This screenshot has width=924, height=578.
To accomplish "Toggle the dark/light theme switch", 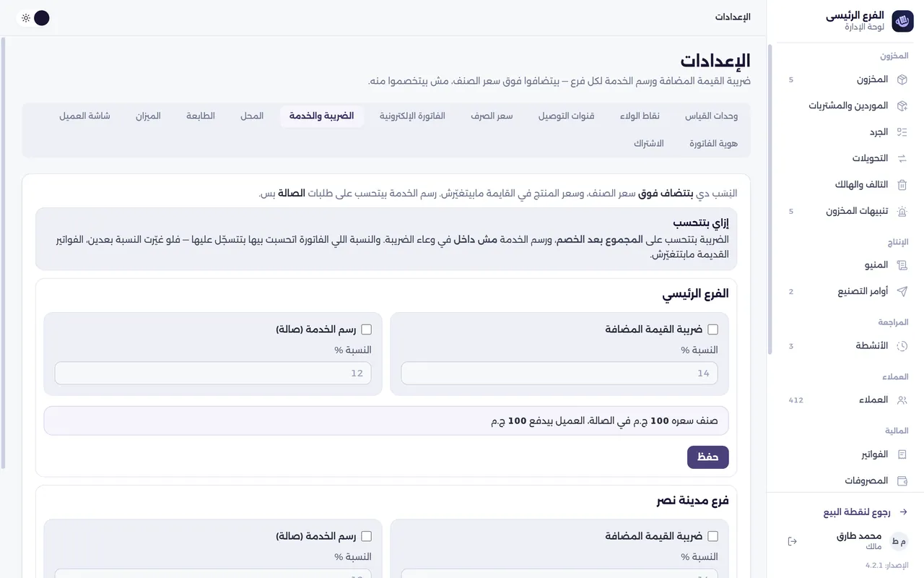I will click(x=34, y=18).
